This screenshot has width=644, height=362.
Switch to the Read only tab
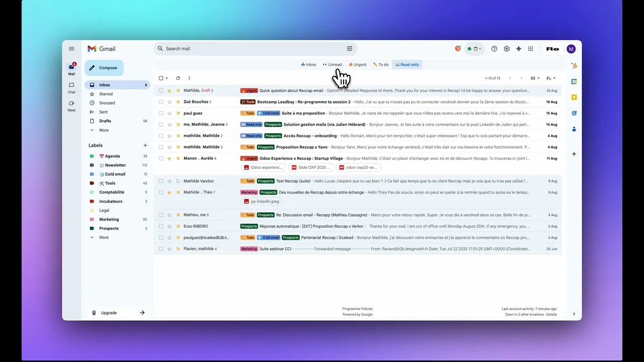pos(407,64)
